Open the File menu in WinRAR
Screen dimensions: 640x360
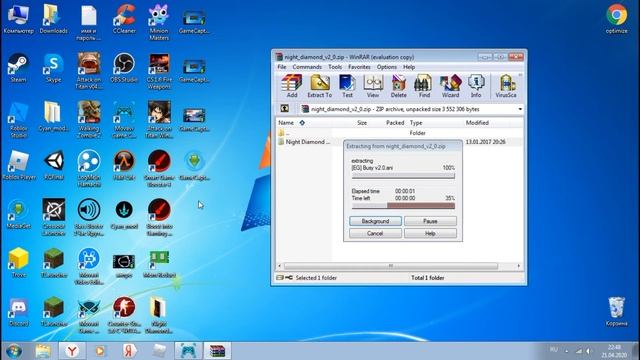click(282, 67)
